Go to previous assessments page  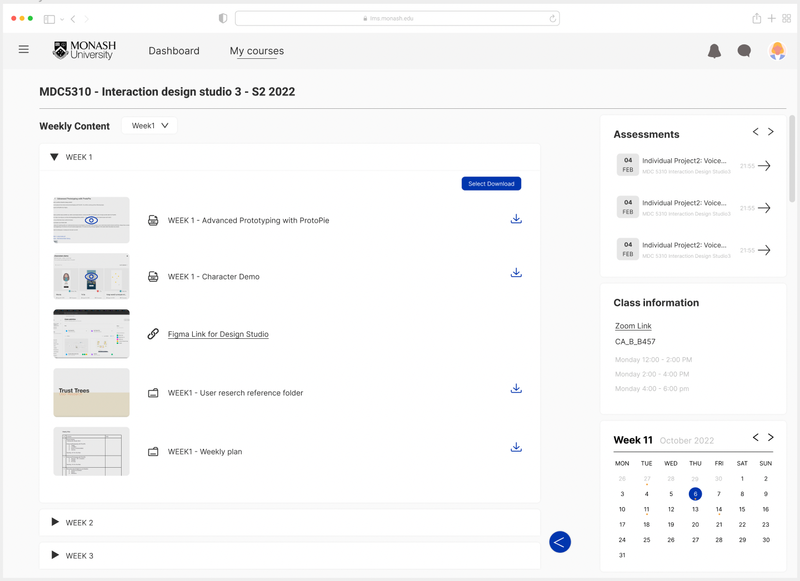click(756, 132)
